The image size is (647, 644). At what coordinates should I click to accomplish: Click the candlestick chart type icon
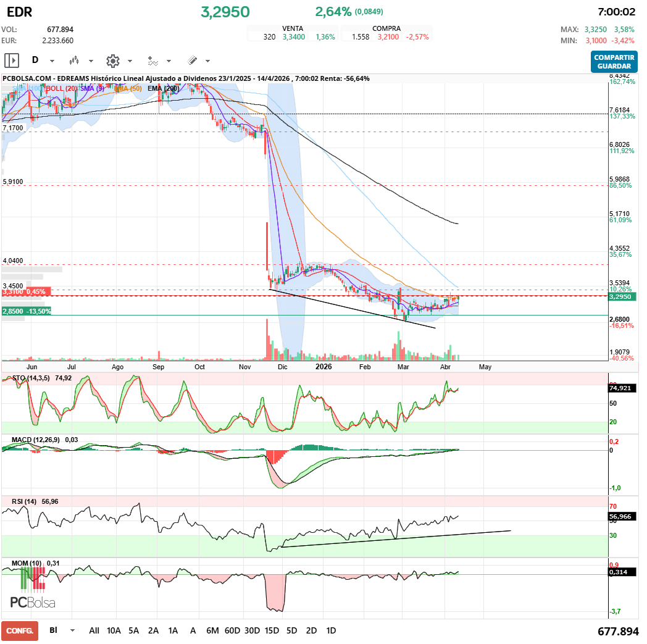pos(74,61)
